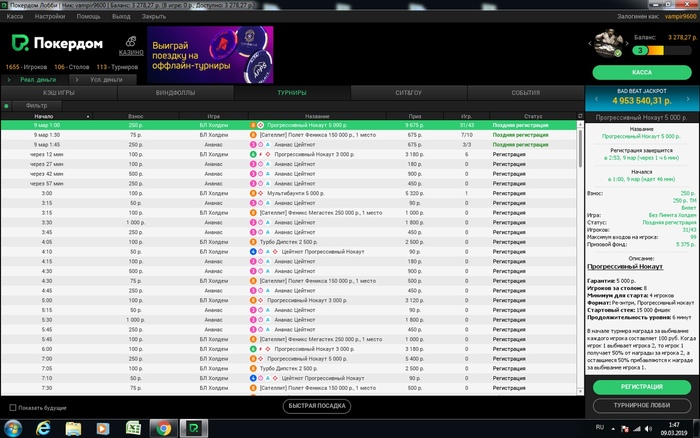This screenshot has height=438, width=700.
Task: Click 8-max icon in 9 мар 1:00 row
Action: [253, 125]
